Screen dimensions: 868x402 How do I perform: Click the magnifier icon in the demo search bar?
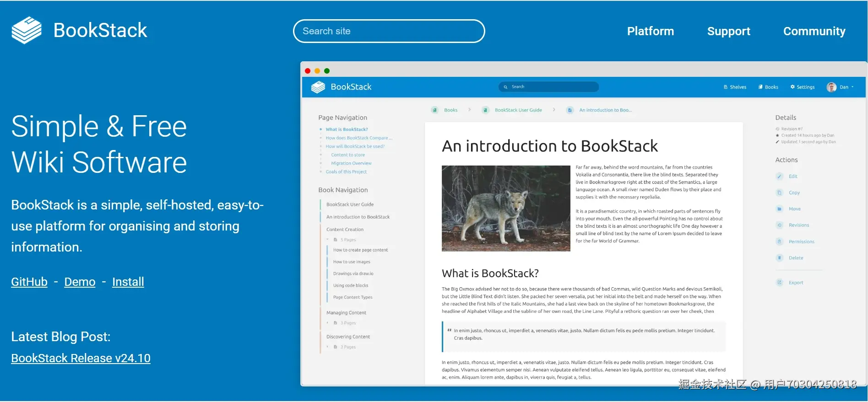(505, 87)
